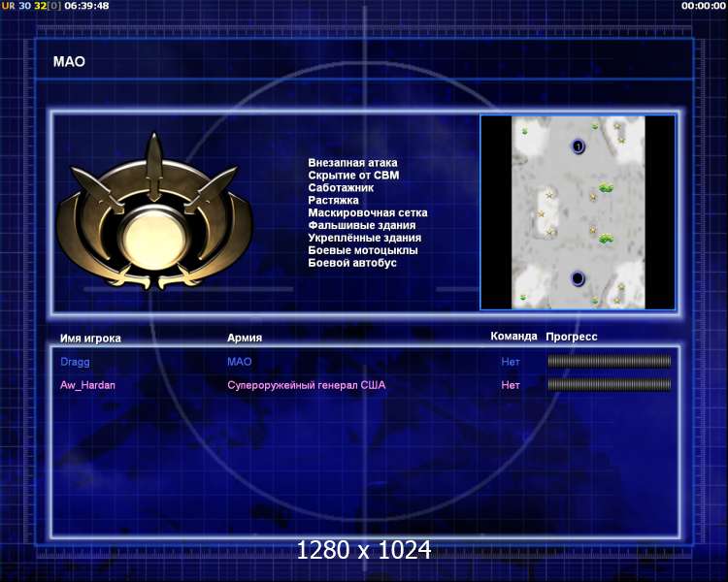Image resolution: width=728 pixels, height=582 pixels.
Task: Click 'Внезапная атака' list entry
Action: tap(352, 163)
